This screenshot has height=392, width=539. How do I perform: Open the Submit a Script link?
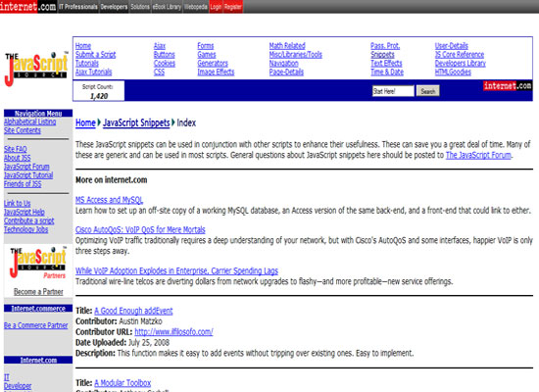click(x=96, y=55)
